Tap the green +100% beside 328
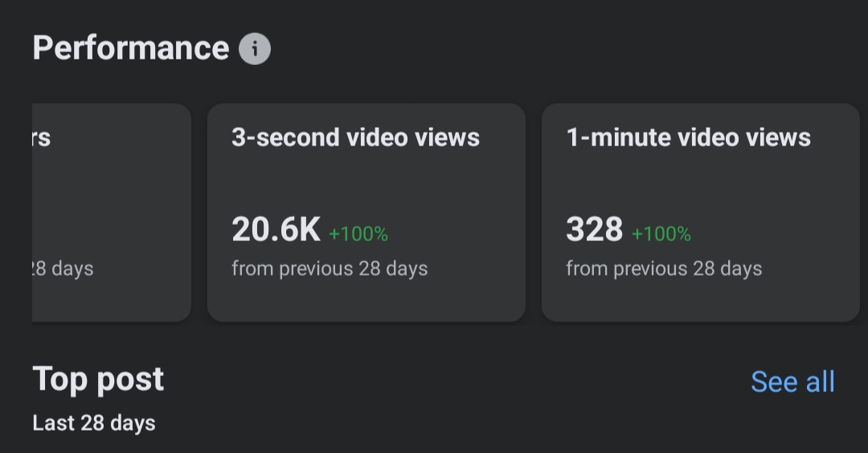Image resolution: width=868 pixels, height=453 pixels. [661, 234]
